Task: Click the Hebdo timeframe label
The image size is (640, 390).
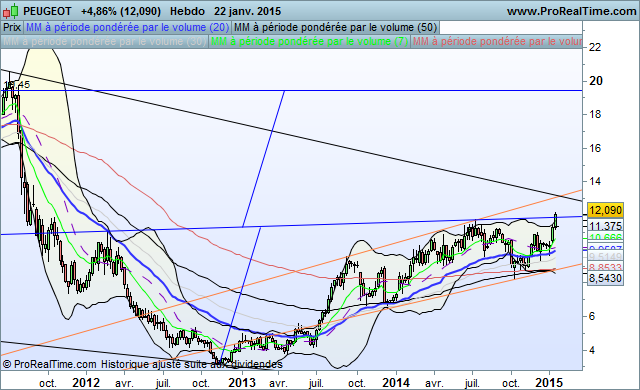Action: (x=187, y=11)
